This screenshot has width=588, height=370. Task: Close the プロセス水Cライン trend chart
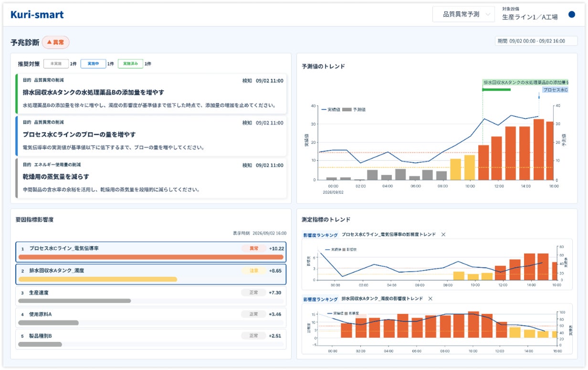[443, 234]
